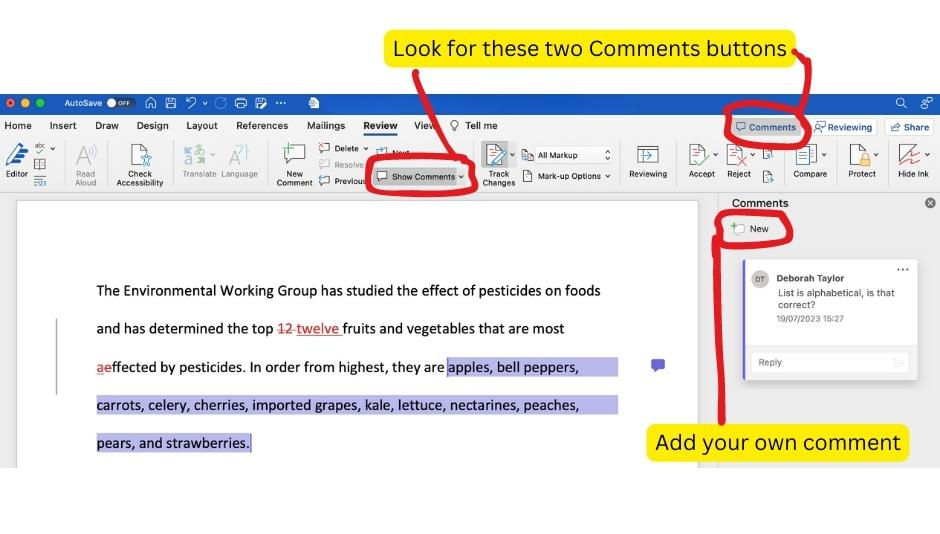The image size is (940, 534).
Task: Go to previous change icon beside Reject
Action: point(768,155)
